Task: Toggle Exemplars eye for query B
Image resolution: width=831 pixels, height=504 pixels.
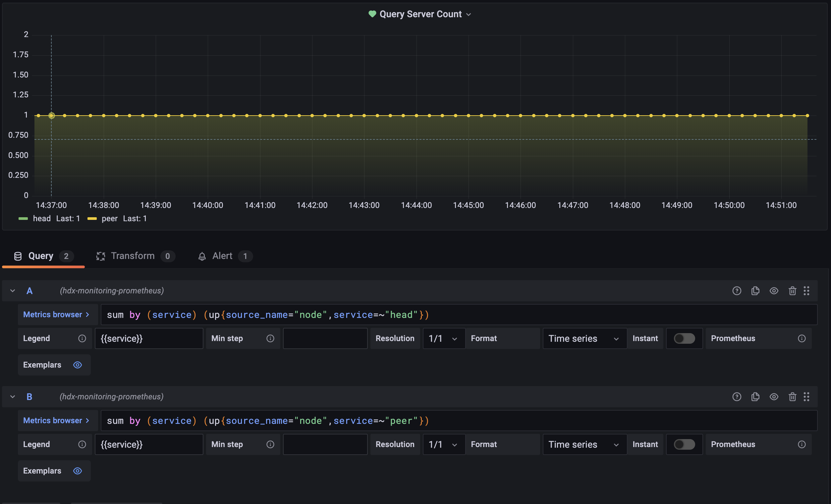Action: tap(78, 471)
